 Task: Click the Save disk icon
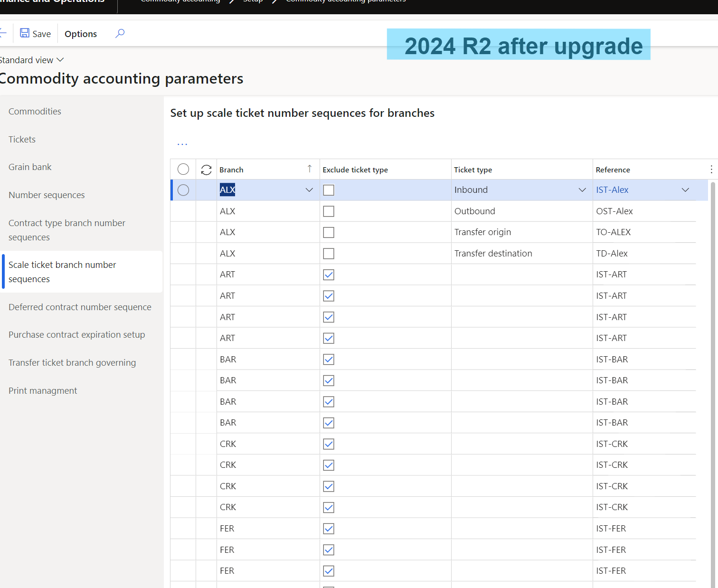(25, 33)
